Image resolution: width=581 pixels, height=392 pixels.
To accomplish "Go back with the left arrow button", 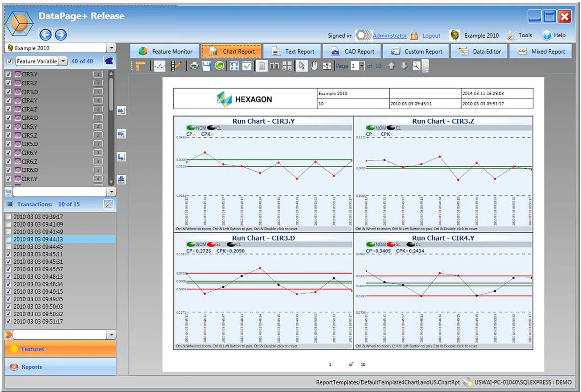I will pyautogui.click(x=45, y=34).
